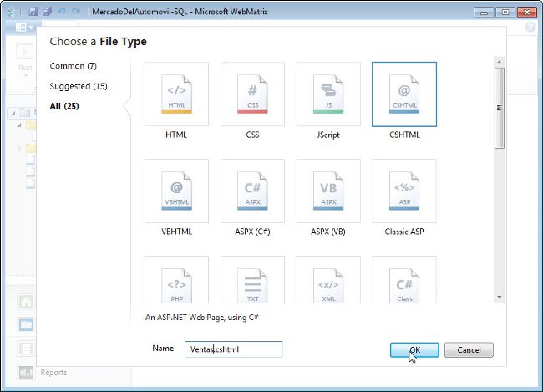Click description 'An ASP.NET Web Page, using C#'
The height and width of the screenshot is (392, 543).
click(202, 318)
